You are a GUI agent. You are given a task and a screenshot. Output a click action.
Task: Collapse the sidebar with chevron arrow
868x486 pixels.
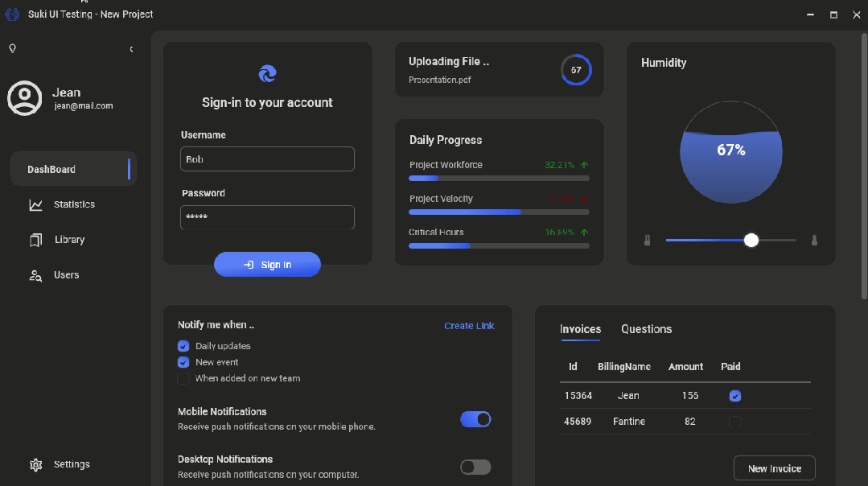click(131, 49)
